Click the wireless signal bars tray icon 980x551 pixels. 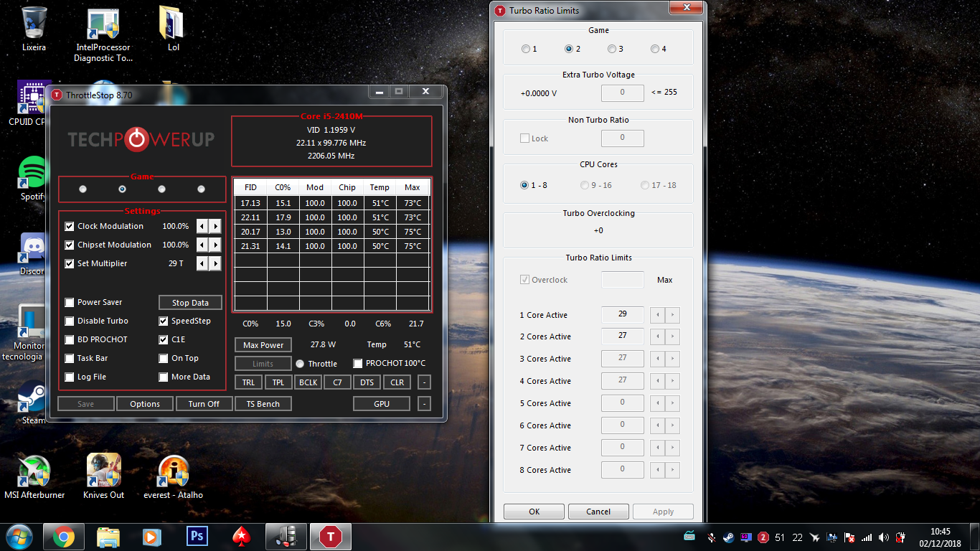pos(867,537)
